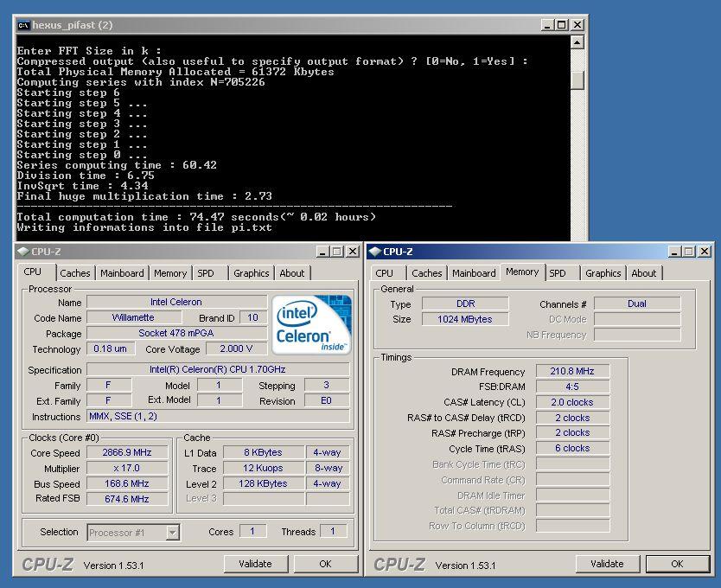Viewport: 721px width, 588px height.
Task: Open the Processor #1 selection dropdown
Action: [172, 533]
